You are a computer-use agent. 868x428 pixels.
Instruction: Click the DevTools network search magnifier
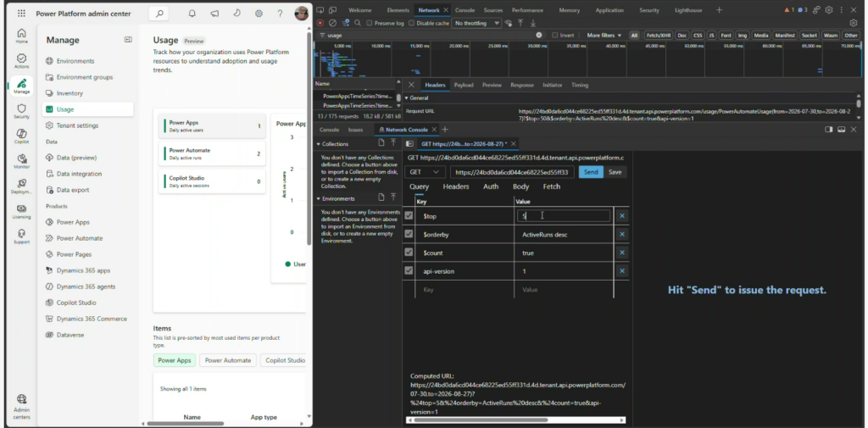(358, 23)
